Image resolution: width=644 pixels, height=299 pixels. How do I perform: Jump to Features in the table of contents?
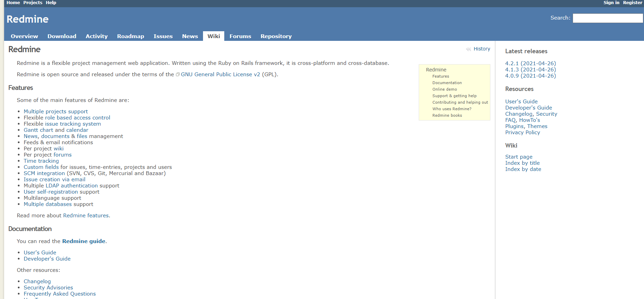[x=441, y=76]
